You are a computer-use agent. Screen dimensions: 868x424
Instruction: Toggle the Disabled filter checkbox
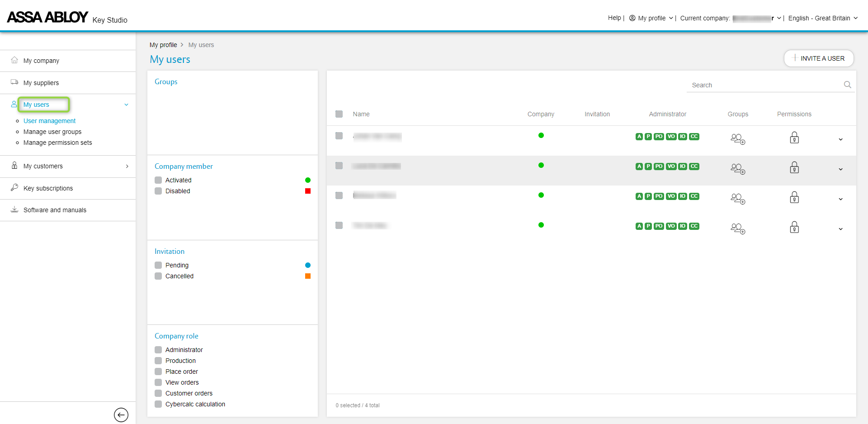(x=158, y=191)
